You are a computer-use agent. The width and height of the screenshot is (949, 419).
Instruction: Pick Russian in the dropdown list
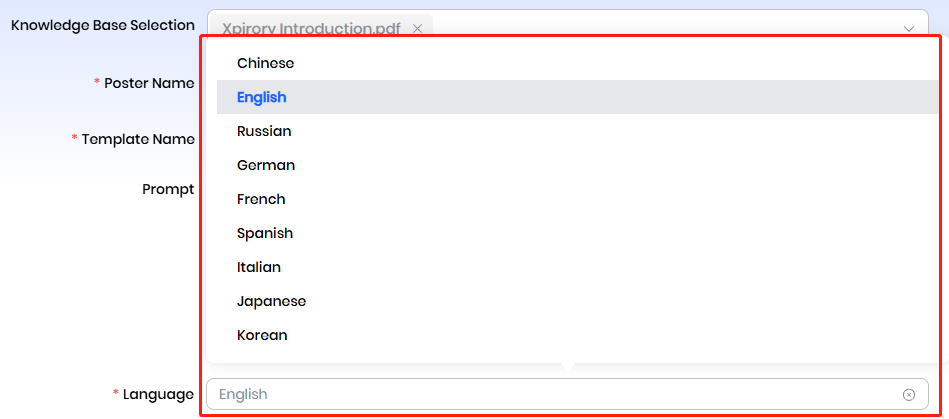tap(264, 131)
